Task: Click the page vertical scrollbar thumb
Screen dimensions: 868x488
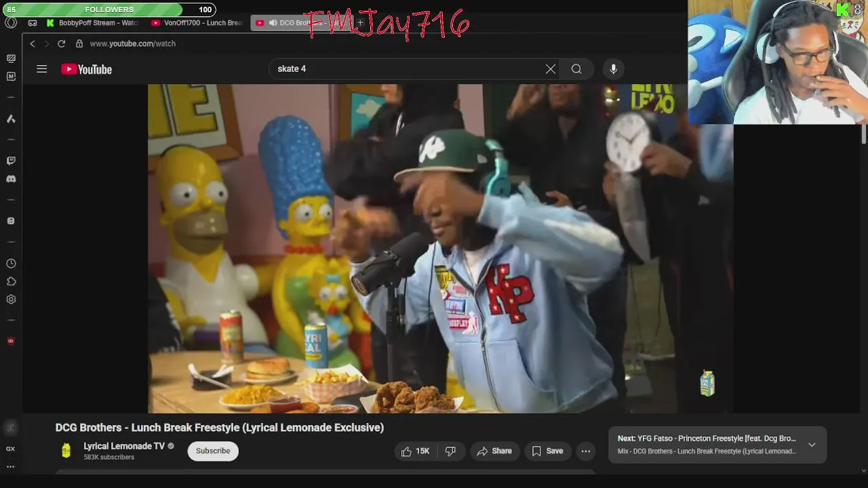Action: pyautogui.click(x=863, y=134)
